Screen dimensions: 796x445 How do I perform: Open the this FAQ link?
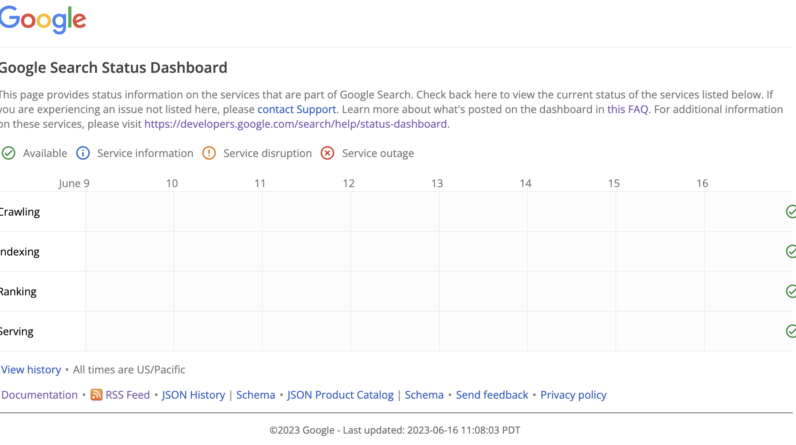coord(628,108)
